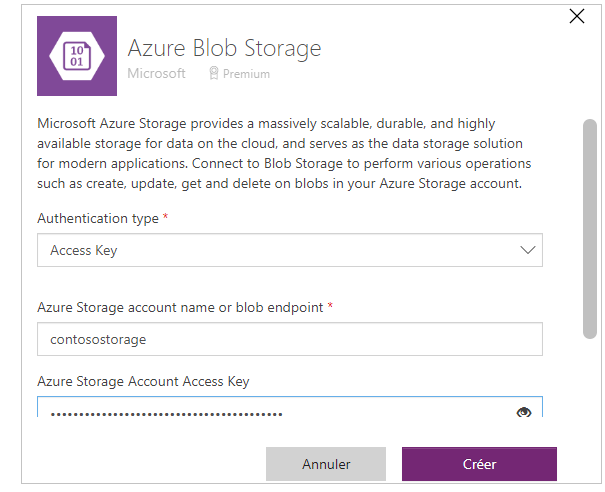605x492 pixels.
Task: Click the dialog's vertical scrollbar thumb
Action: click(590, 229)
